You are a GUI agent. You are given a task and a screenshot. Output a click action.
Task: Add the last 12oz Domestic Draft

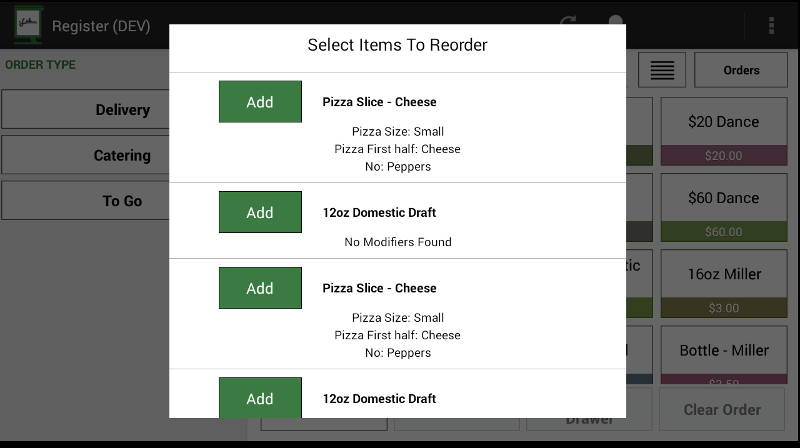click(260, 397)
